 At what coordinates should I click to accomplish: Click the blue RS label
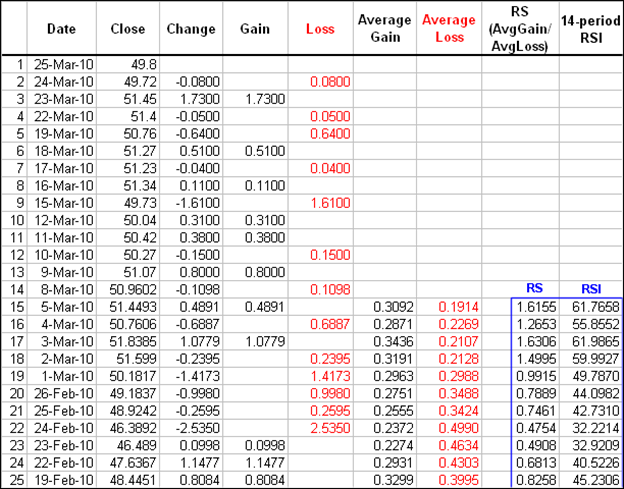pyautogui.click(x=534, y=288)
